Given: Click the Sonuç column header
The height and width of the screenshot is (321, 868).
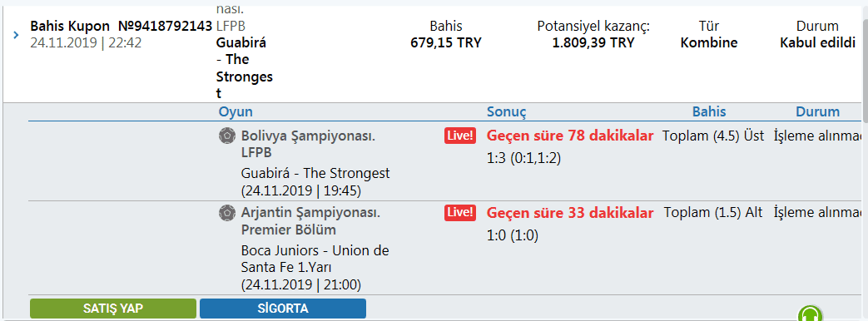Looking at the screenshot, I should coord(507,111).
